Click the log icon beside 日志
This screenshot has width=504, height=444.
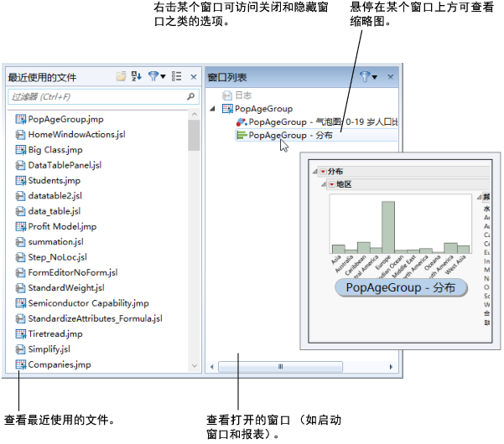pos(227,96)
